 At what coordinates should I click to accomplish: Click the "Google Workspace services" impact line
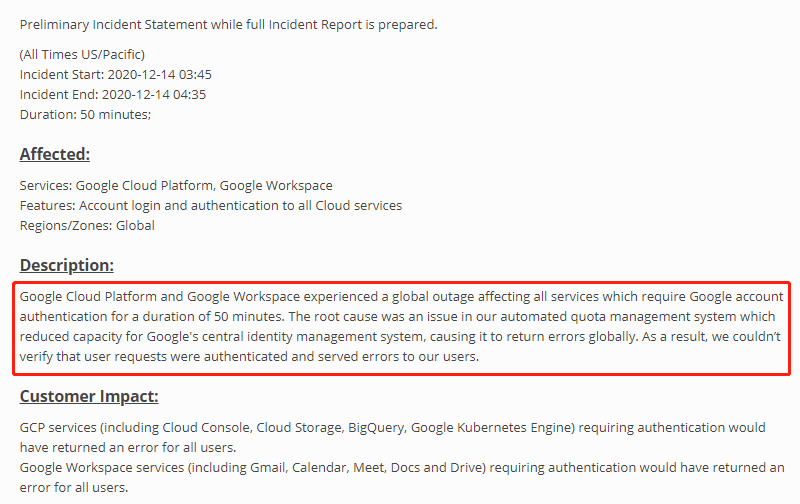point(400,467)
